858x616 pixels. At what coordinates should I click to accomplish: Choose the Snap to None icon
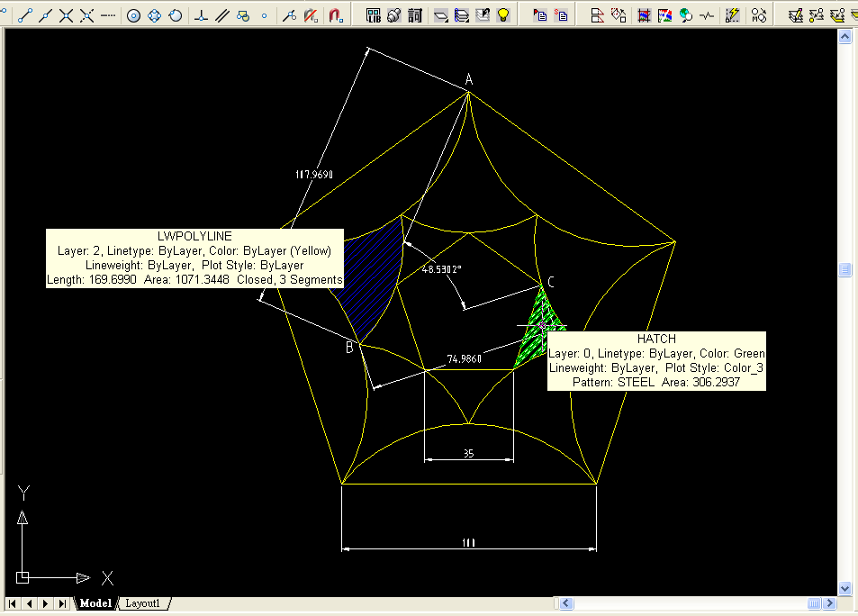pos(311,15)
